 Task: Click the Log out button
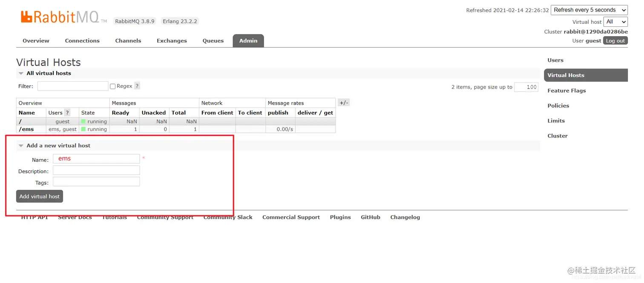pos(615,41)
